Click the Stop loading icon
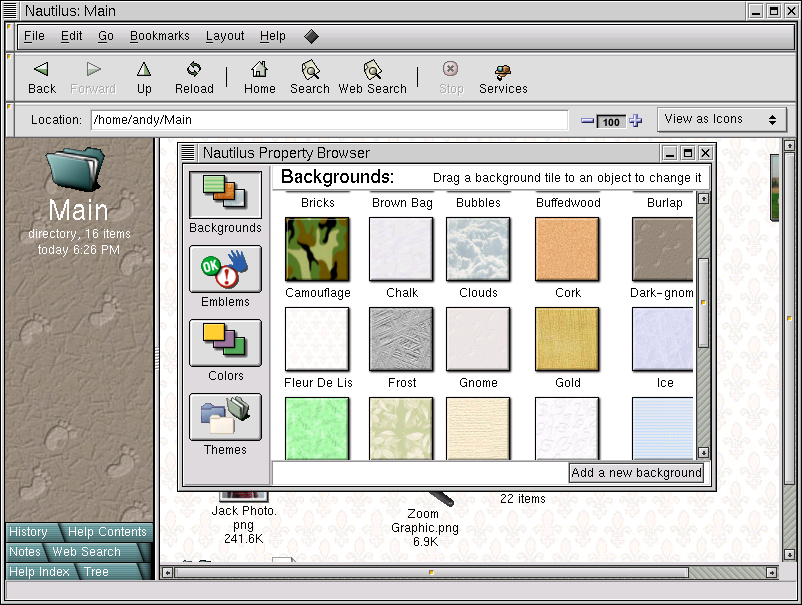 point(450,69)
